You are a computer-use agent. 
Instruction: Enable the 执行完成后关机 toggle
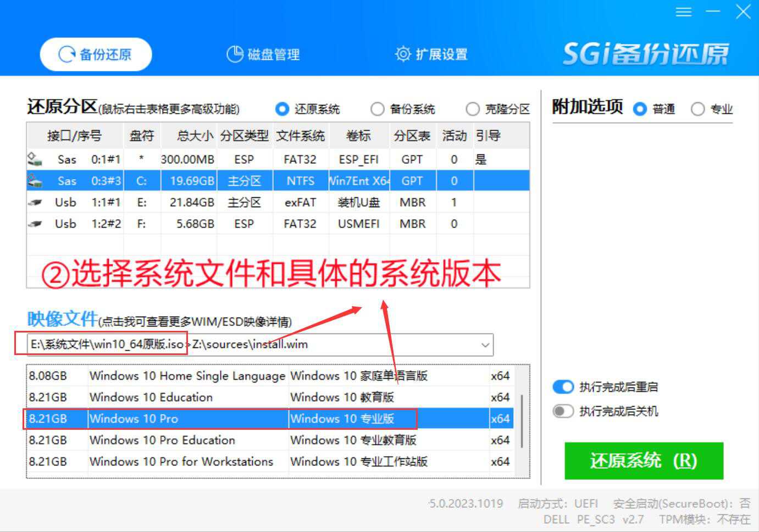tap(563, 411)
